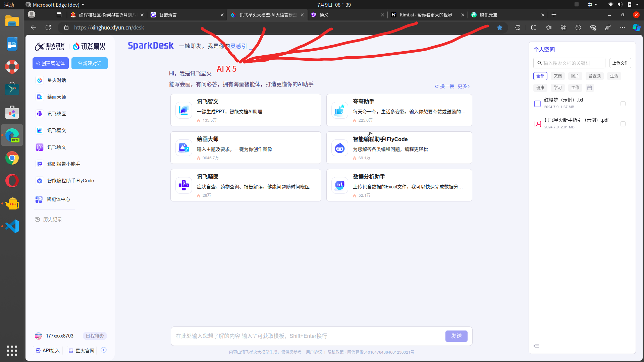This screenshot has width=644, height=362.
Task: Open the 隐私政策 link in the footer
Action: pos(335,352)
